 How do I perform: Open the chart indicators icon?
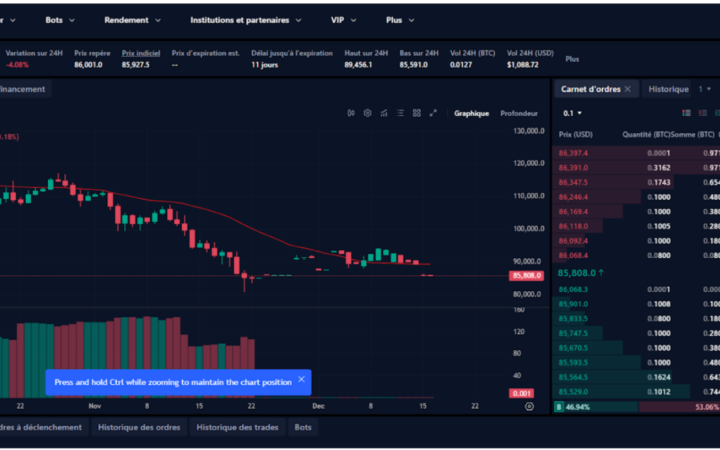click(384, 113)
